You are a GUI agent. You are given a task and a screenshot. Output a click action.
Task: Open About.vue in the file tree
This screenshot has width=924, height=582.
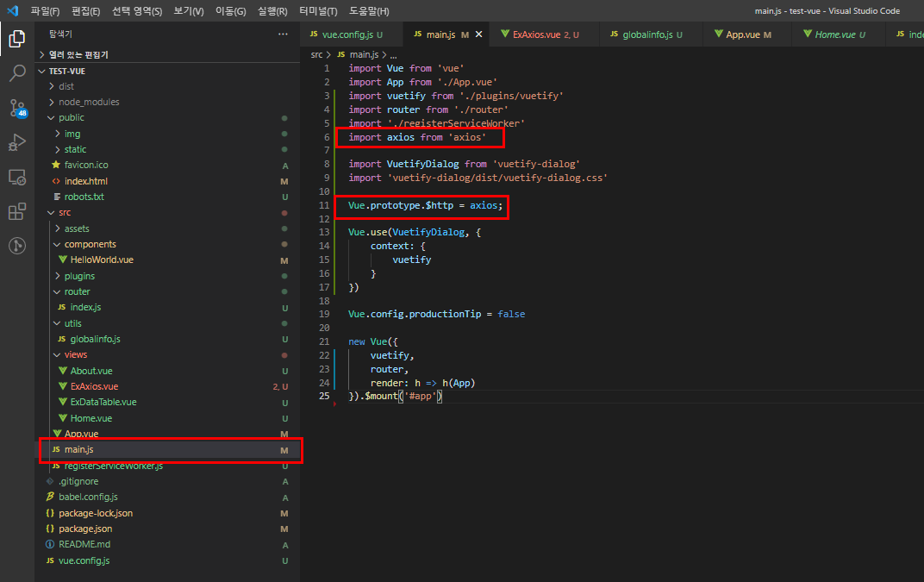tap(167, 371)
